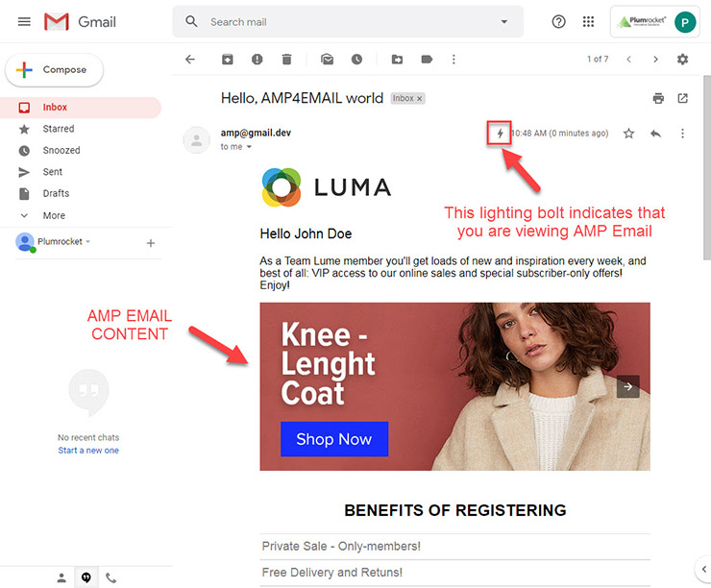Open email in new window
Image resolution: width=711 pixels, height=588 pixels.
click(x=682, y=98)
